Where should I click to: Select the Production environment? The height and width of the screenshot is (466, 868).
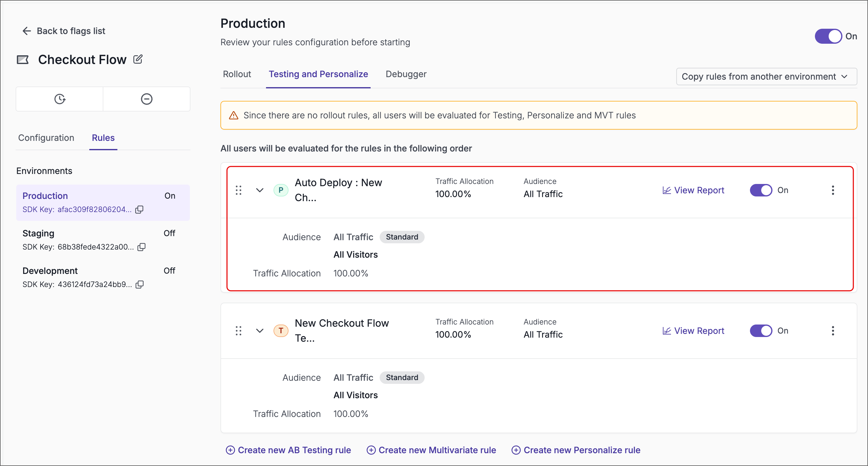pyautogui.click(x=103, y=202)
